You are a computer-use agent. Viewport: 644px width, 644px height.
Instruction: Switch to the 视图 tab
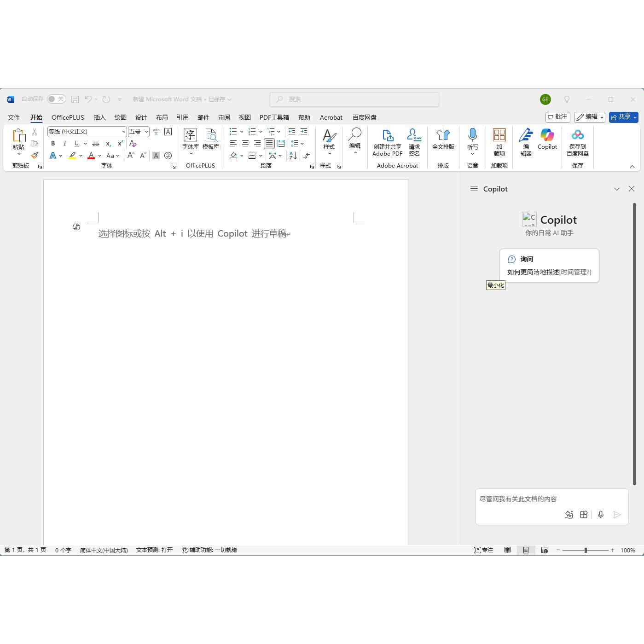(x=245, y=117)
